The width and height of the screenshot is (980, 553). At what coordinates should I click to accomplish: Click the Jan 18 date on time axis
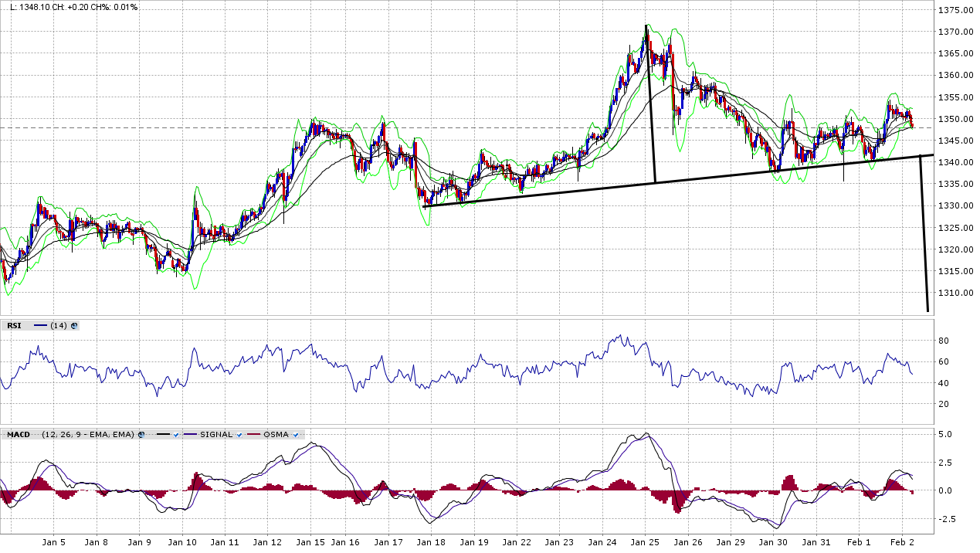(431, 543)
